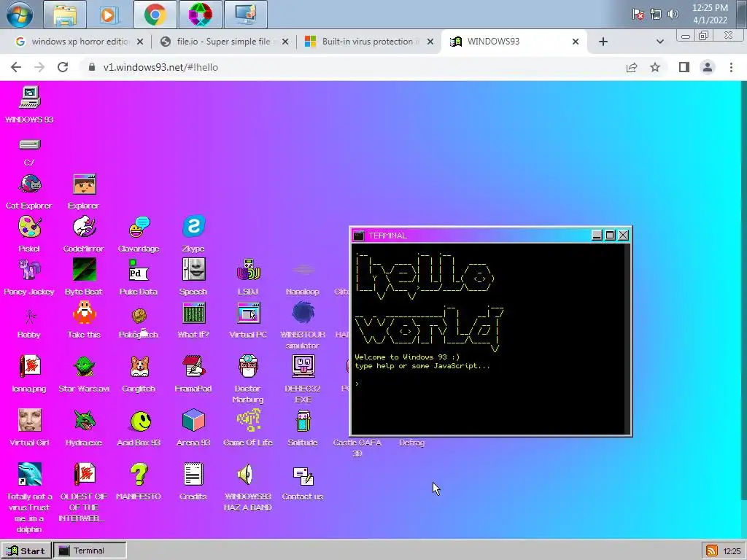This screenshot has width=747, height=560.
Task: Click the Windows 93 Start button
Action: coord(26,551)
